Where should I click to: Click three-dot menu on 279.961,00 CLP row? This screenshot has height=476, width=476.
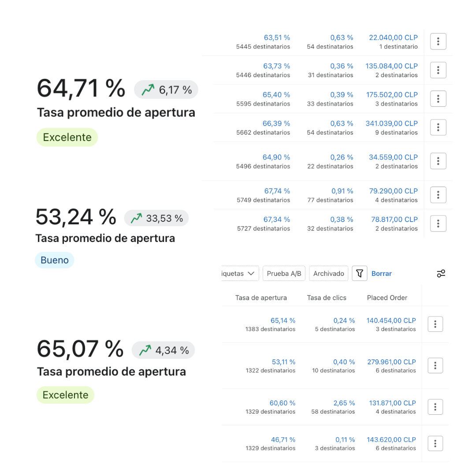[435, 365]
